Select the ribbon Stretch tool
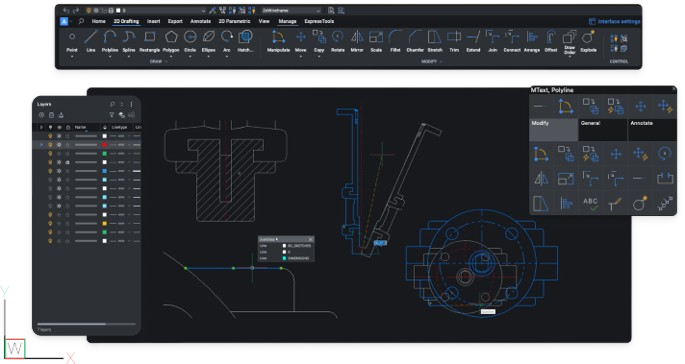Image resolution: width=685 pixels, height=364 pixels. (x=435, y=37)
